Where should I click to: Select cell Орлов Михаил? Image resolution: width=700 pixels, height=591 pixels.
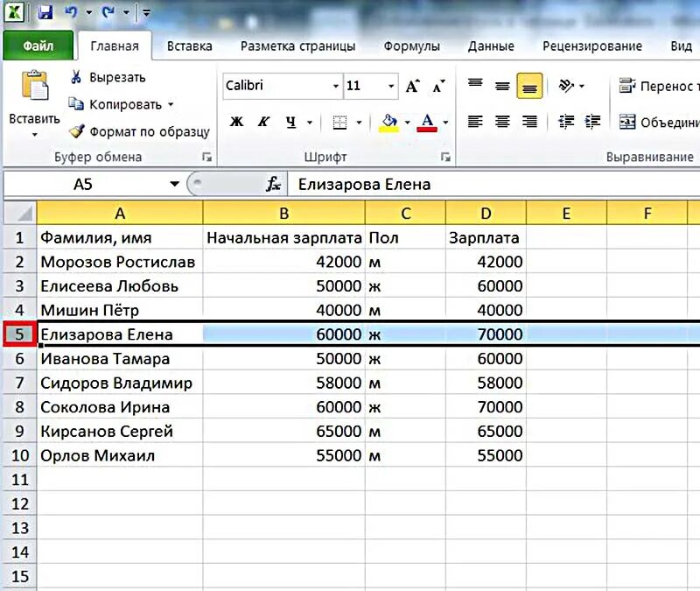click(x=120, y=455)
